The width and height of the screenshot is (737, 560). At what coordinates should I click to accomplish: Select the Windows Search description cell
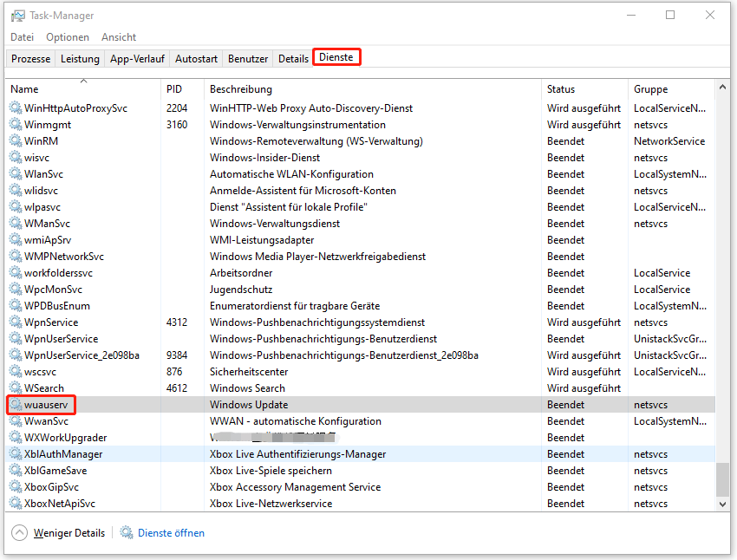247,388
